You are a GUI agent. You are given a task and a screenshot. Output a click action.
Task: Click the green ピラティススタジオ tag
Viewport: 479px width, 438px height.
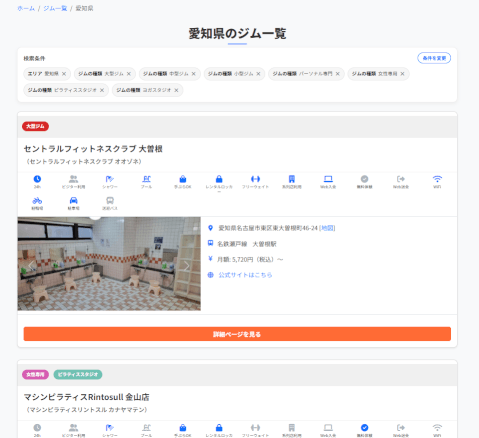coord(78,374)
